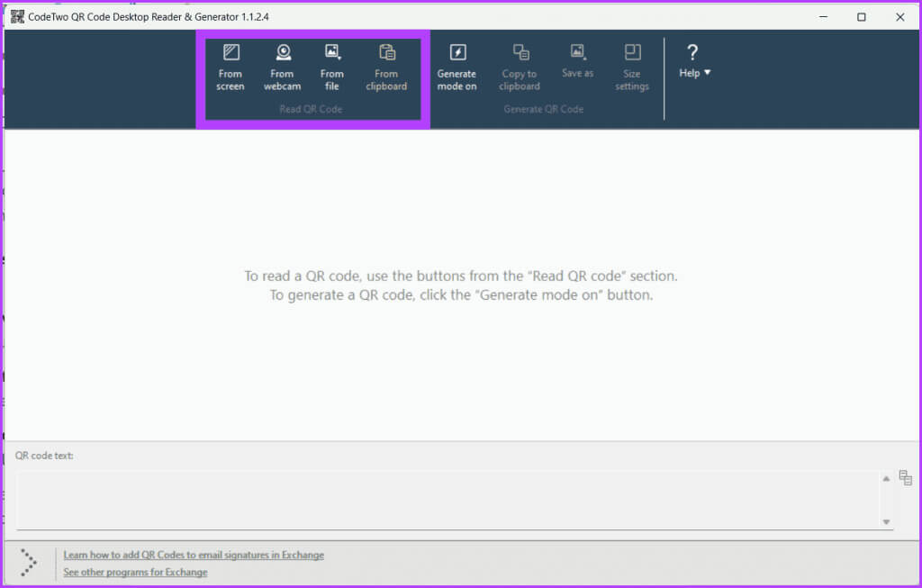Open Size settings

pyautogui.click(x=632, y=68)
